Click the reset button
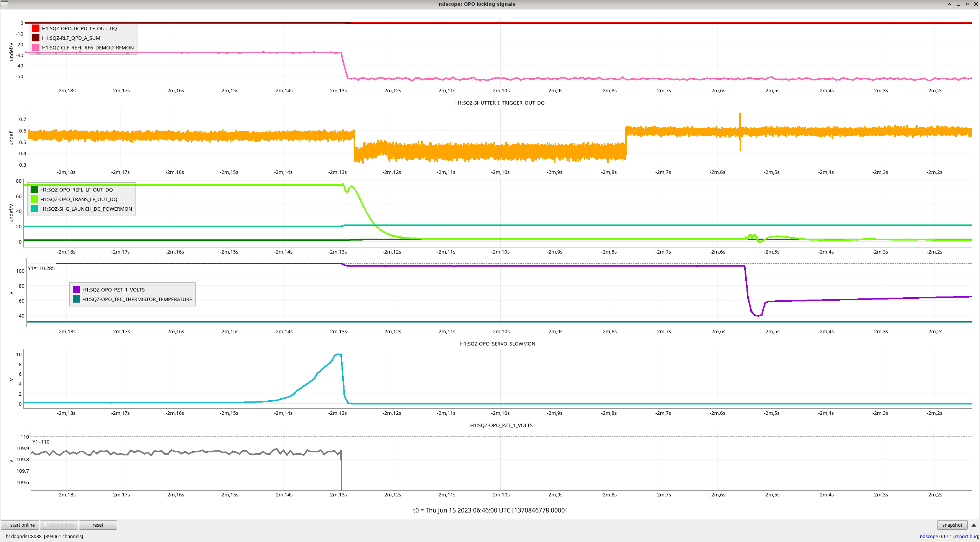 [x=98, y=525]
